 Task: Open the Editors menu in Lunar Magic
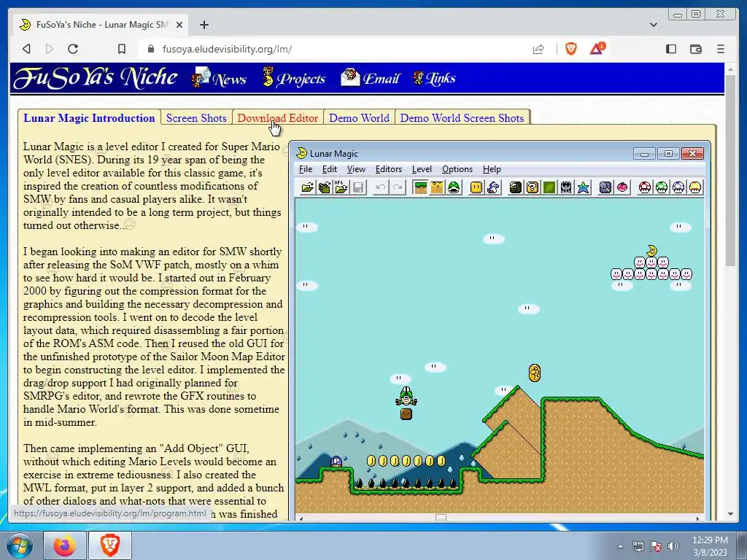389,169
